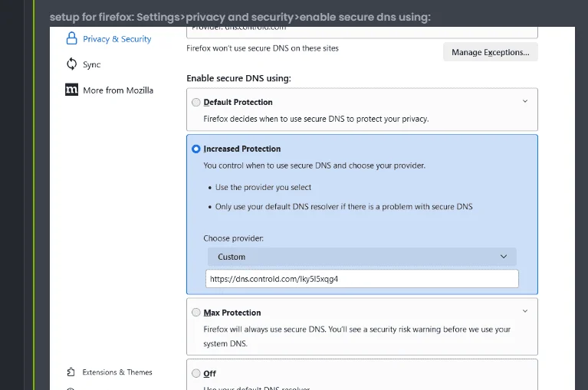Open Privacy & Security settings section

[x=117, y=39]
